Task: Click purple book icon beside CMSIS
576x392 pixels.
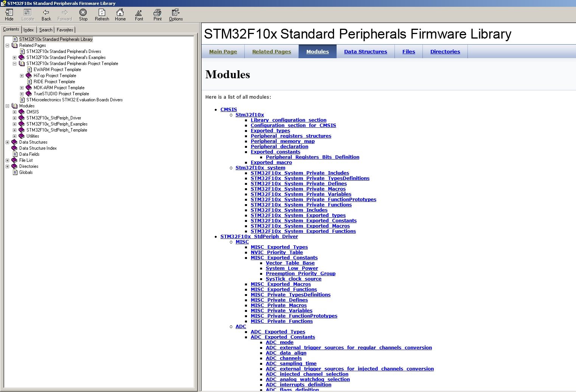Action: coord(22,112)
